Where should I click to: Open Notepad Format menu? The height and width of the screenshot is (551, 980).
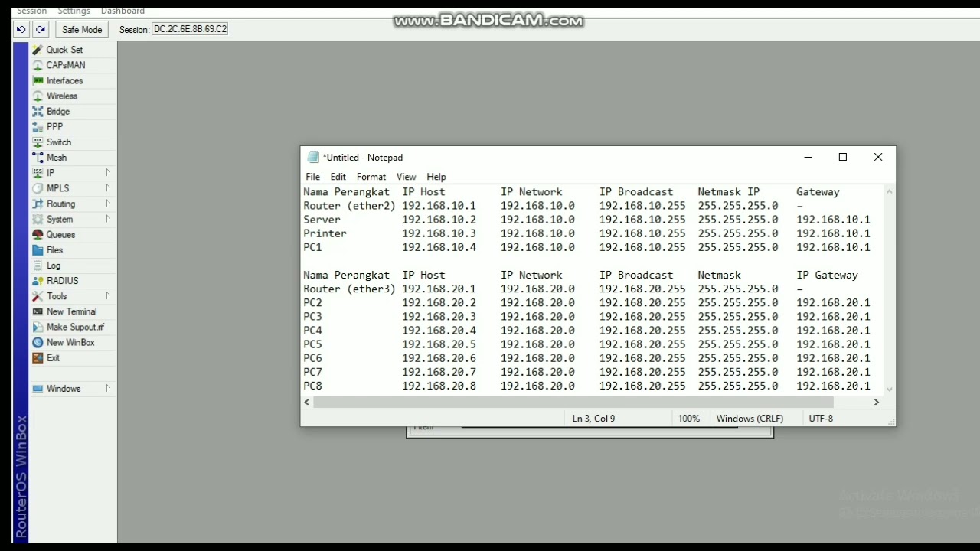pyautogui.click(x=371, y=177)
